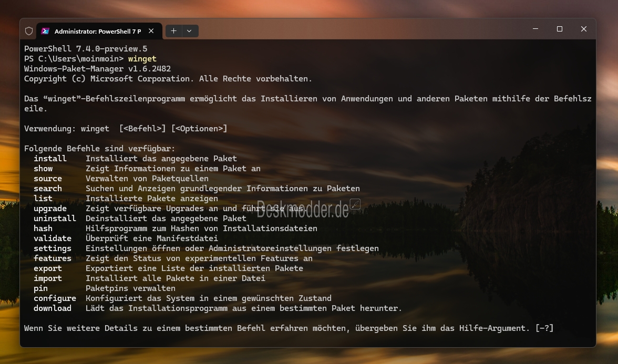
Task: Click 'Windows-Paket-Manager v1.6.2482' line
Action: coord(97,69)
